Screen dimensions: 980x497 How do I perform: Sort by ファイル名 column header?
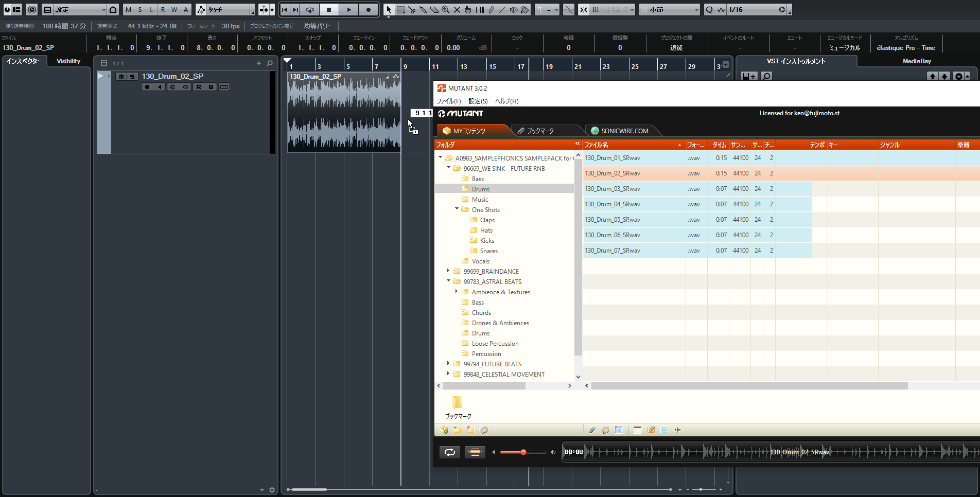coord(634,145)
